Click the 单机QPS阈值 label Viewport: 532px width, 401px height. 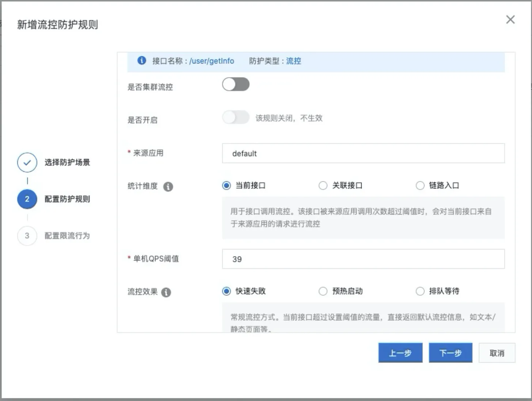(x=156, y=259)
